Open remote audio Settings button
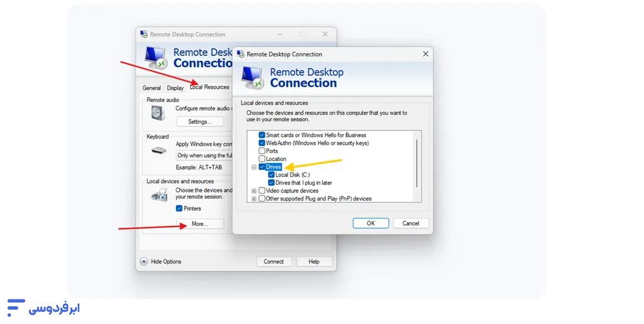 pyautogui.click(x=200, y=121)
